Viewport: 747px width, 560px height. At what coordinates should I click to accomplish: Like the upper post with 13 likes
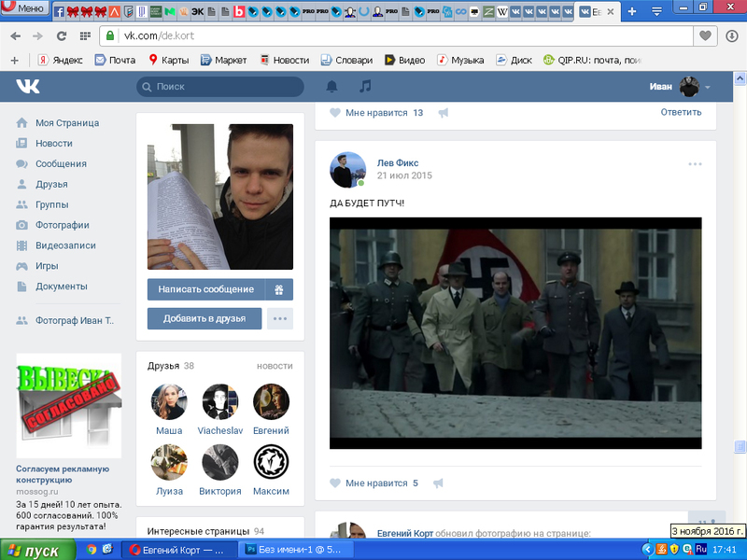pyautogui.click(x=336, y=113)
